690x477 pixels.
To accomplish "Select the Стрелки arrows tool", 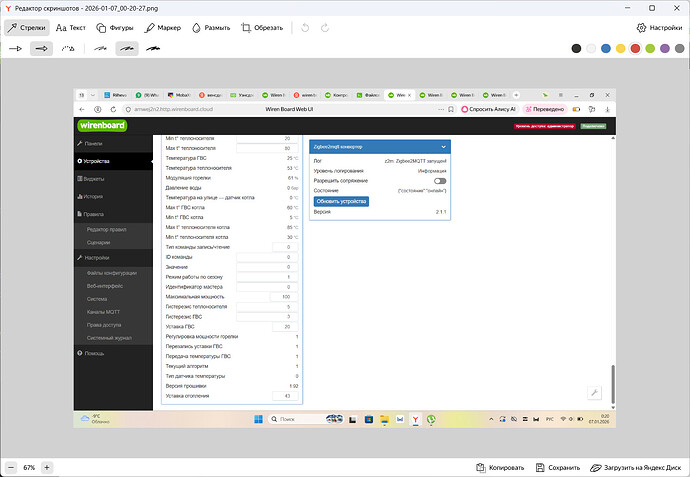I will point(27,28).
